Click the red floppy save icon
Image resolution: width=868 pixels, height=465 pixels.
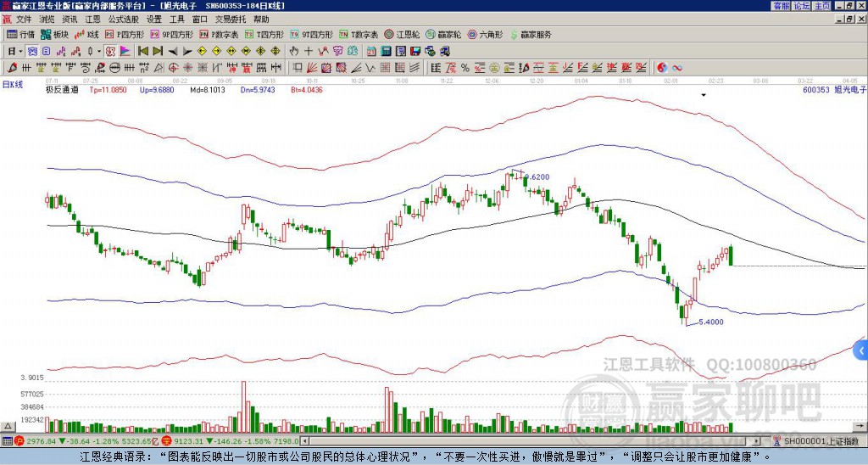(415, 52)
